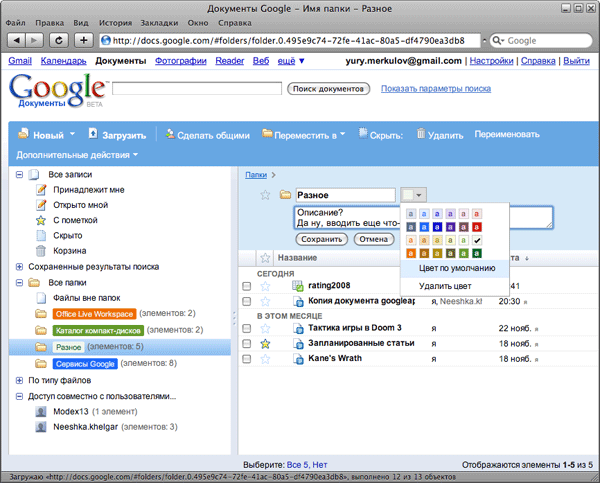Click the Upload (Загрузить) icon
This screenshot has height=483, width=600.
(93, 133)
